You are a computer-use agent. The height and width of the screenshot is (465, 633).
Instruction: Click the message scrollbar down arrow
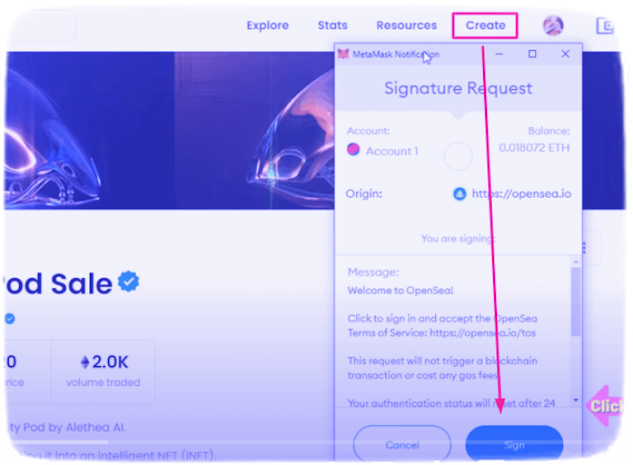(x=576, y=400)
